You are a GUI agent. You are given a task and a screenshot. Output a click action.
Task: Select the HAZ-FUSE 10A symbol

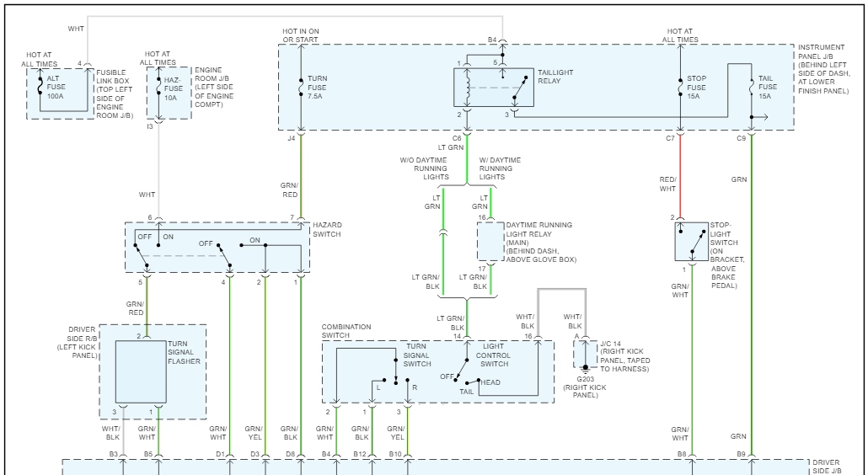[159, 87]
